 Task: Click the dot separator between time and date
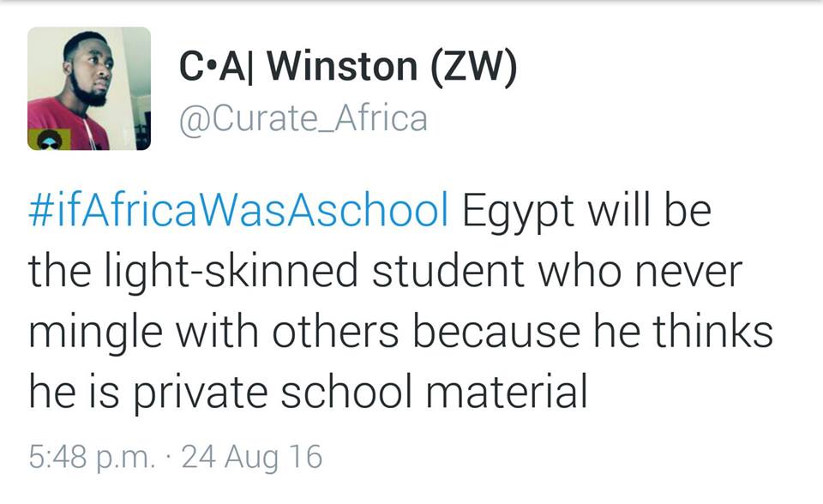168,457
